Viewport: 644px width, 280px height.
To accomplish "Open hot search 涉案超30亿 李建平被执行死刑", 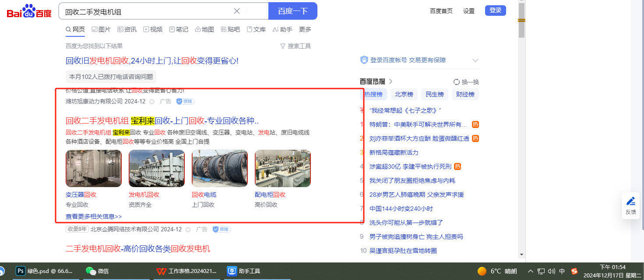I will click(410, 167).
